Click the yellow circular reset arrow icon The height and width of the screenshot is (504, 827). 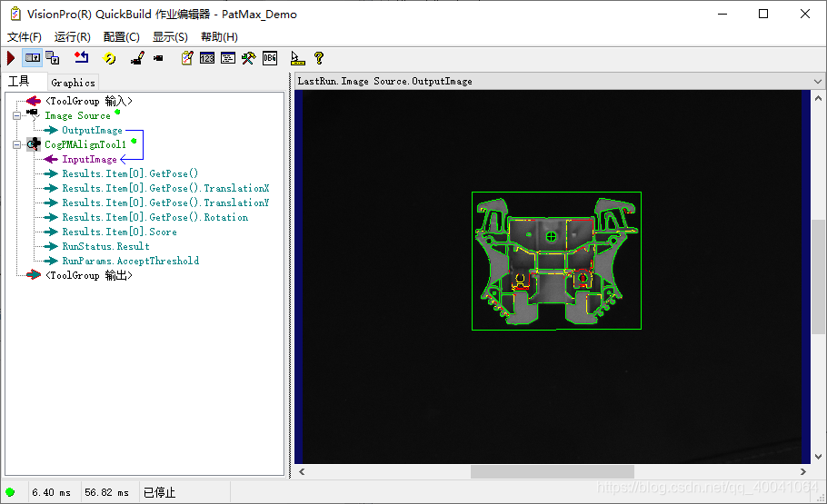pos(109,58)
